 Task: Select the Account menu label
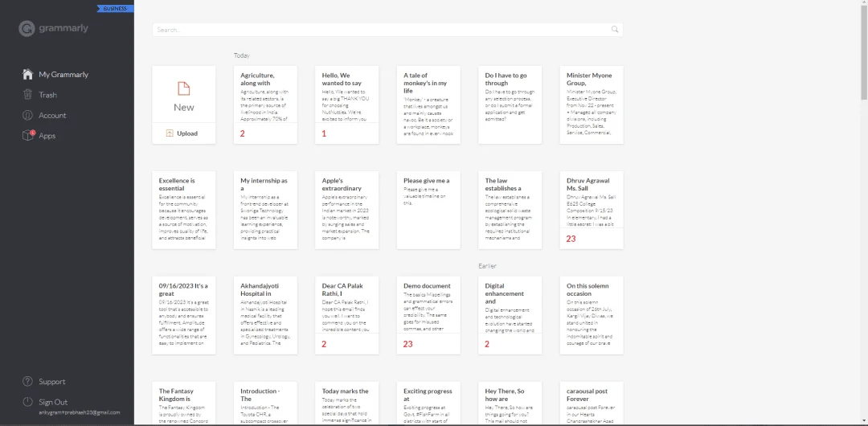[52, 115]
